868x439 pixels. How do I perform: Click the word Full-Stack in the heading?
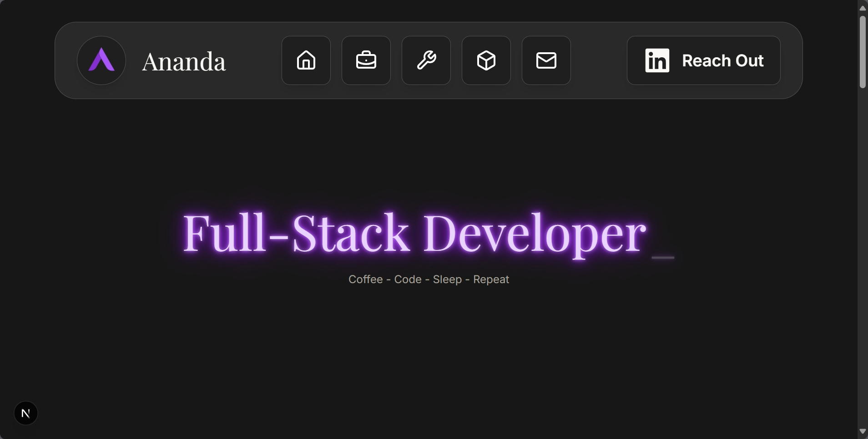(x=296, y=233)
